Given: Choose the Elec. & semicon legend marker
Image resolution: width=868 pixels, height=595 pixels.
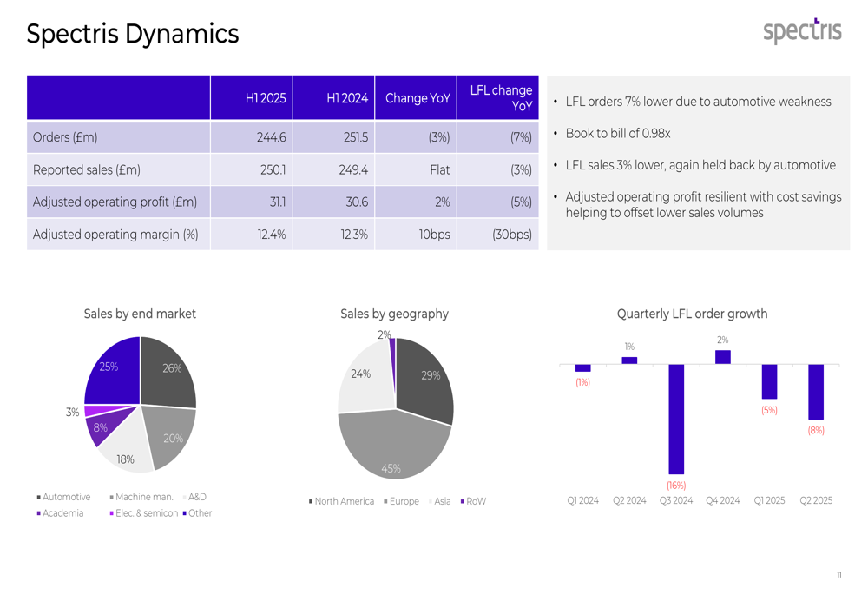Looking at the screenshot, I should [112, 513].
